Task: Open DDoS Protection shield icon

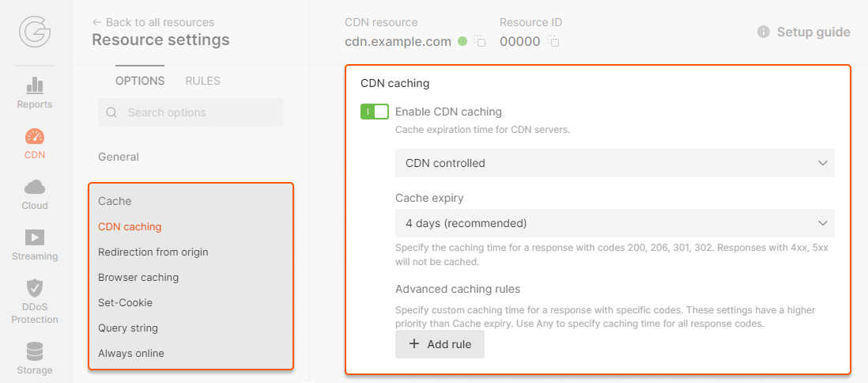Action: tap(35, 288)
